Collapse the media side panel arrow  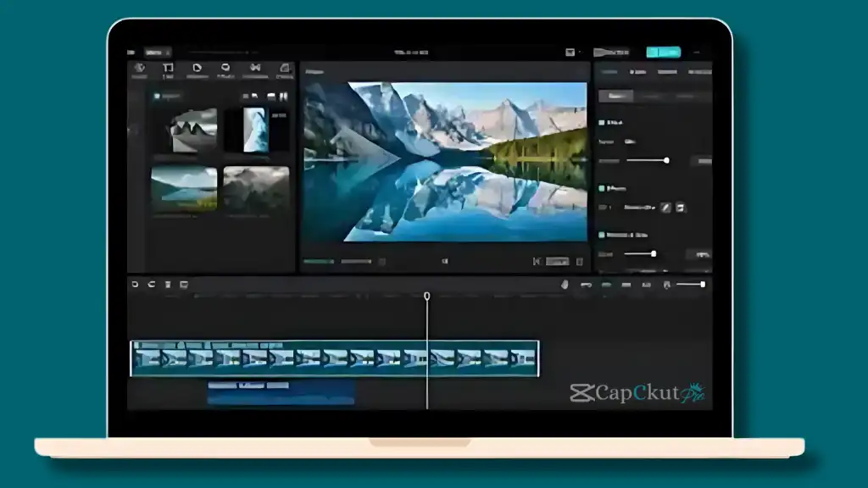(x=130, y=130)
